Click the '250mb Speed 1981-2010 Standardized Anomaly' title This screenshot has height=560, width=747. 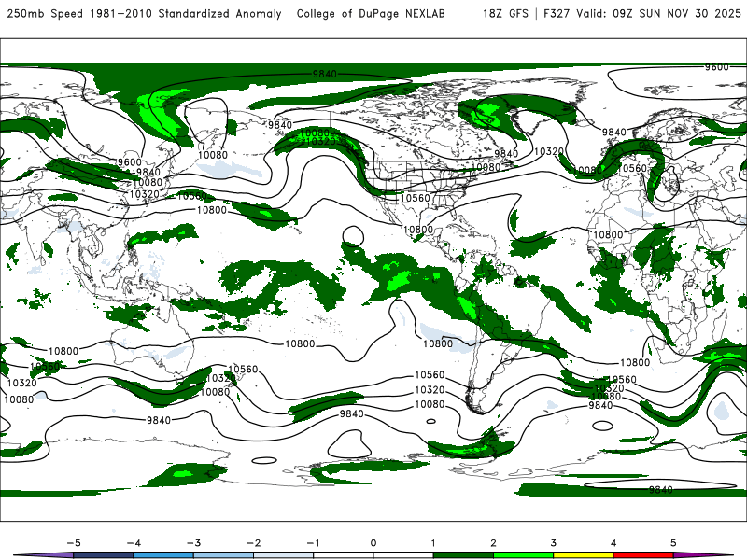point(145,14)
